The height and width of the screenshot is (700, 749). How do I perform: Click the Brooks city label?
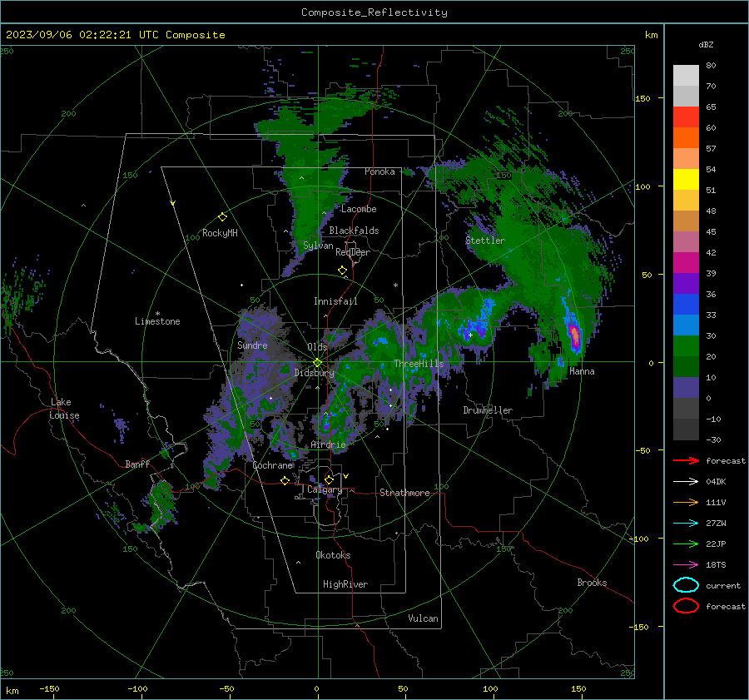coord(592,583)
